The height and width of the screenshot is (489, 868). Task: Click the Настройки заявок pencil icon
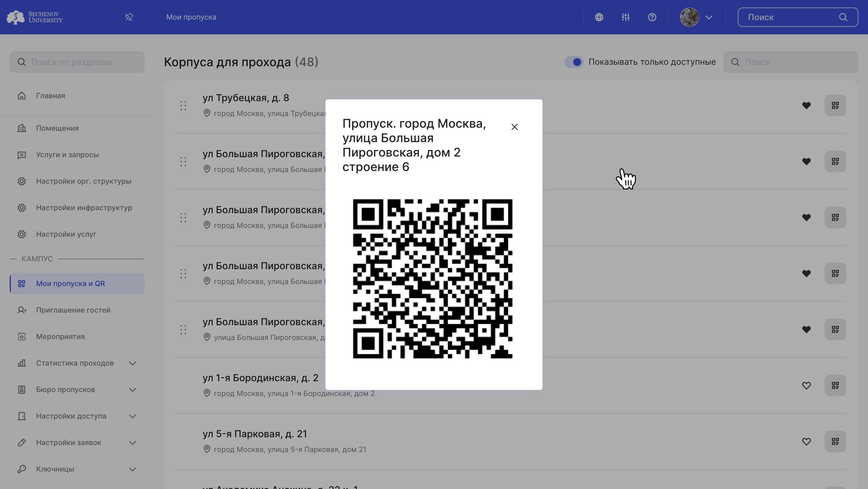(22, 443)
